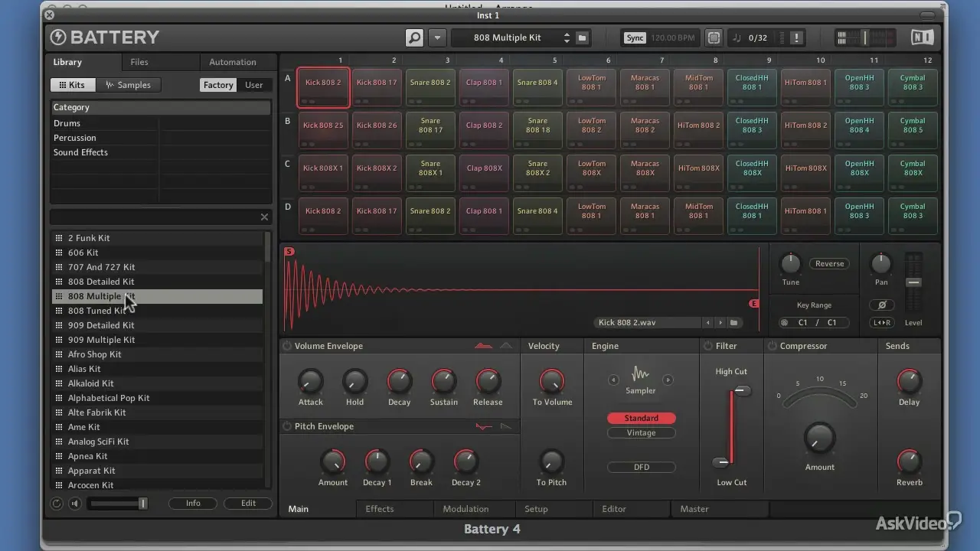Select the Snare 808 2 cell in row A

pos(430,87)
